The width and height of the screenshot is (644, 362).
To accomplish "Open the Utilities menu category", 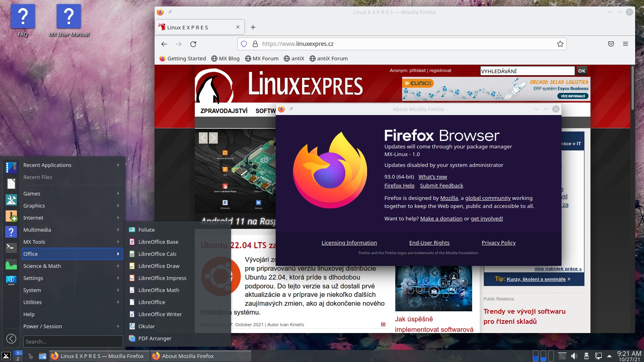I will click(x=72, y=302).
